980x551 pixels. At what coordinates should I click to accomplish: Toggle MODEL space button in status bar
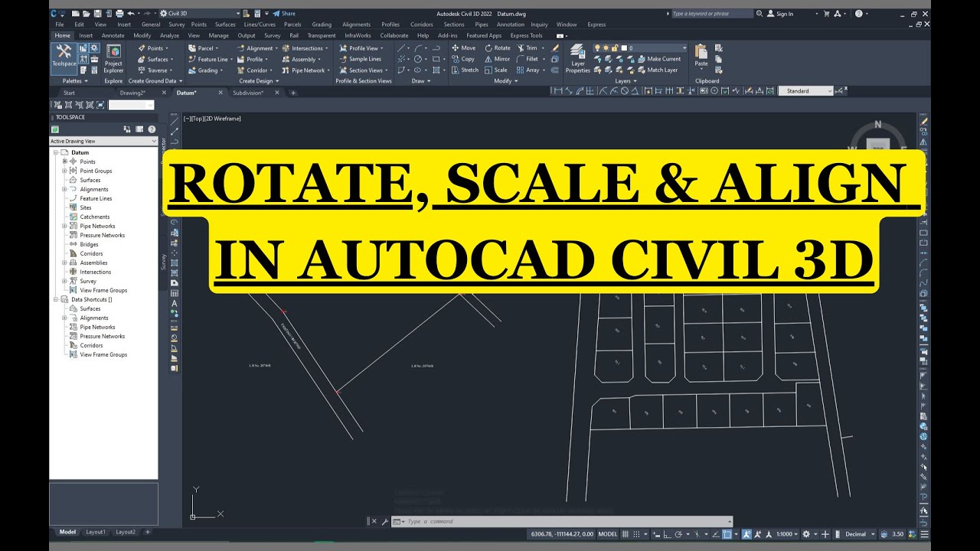[x=608, y=533]
